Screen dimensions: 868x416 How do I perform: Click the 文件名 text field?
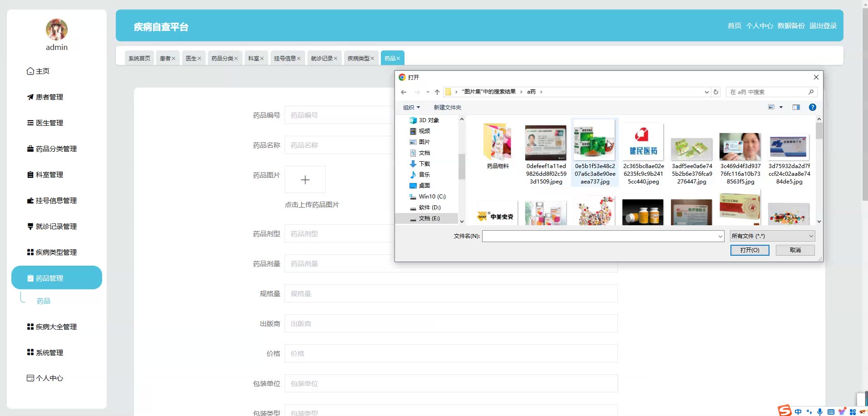point(603,236)
